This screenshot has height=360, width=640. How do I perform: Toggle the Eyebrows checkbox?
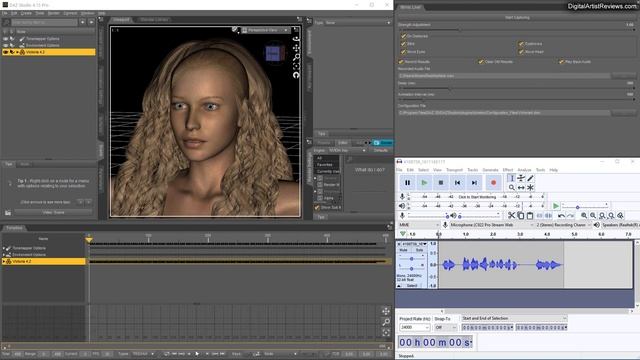tap(521, 44)
